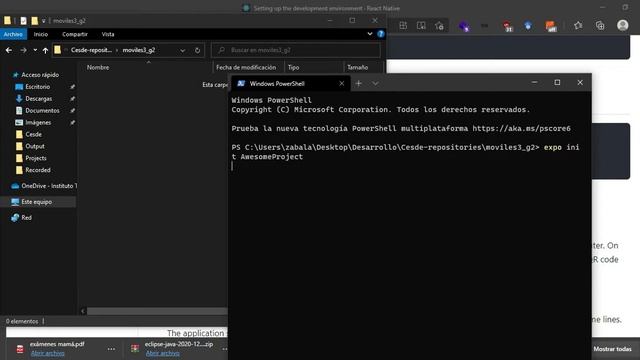Go up one folder level
Screen dimensions: 640x360
click(45, 50)
